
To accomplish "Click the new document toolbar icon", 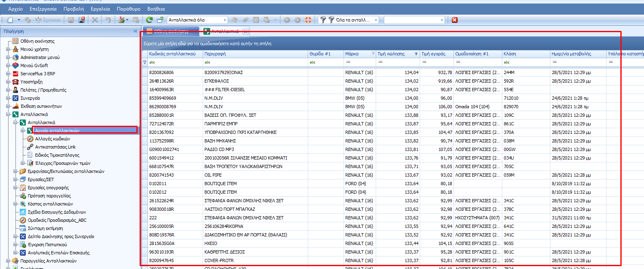I will click(x=10, y=20).
